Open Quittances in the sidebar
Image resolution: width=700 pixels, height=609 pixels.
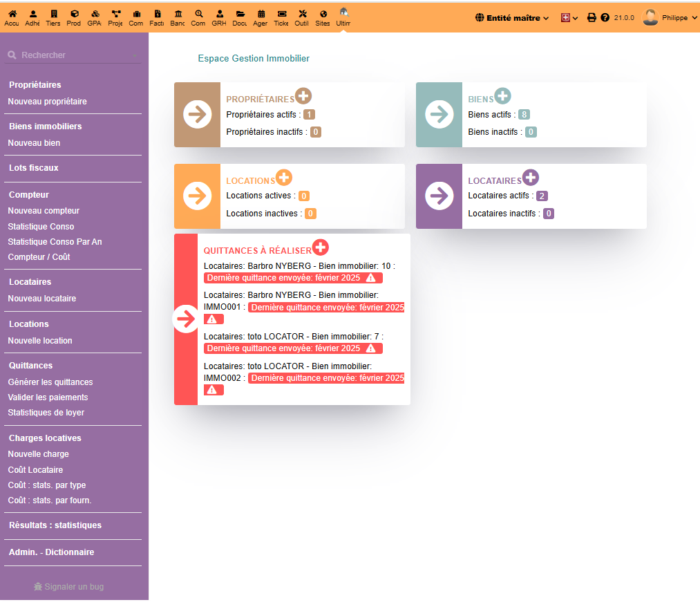pos(31,365)
